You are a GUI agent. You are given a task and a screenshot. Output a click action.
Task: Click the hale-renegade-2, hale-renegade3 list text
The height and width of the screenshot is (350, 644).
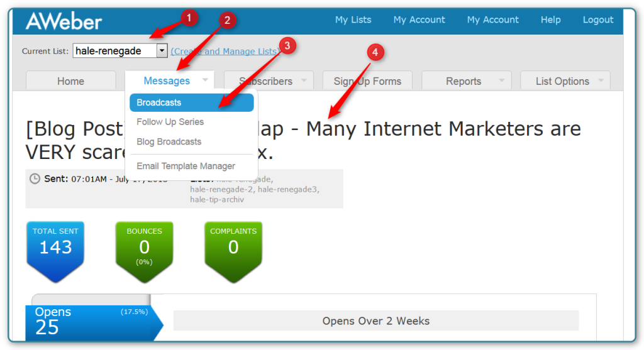coord(255,189)
